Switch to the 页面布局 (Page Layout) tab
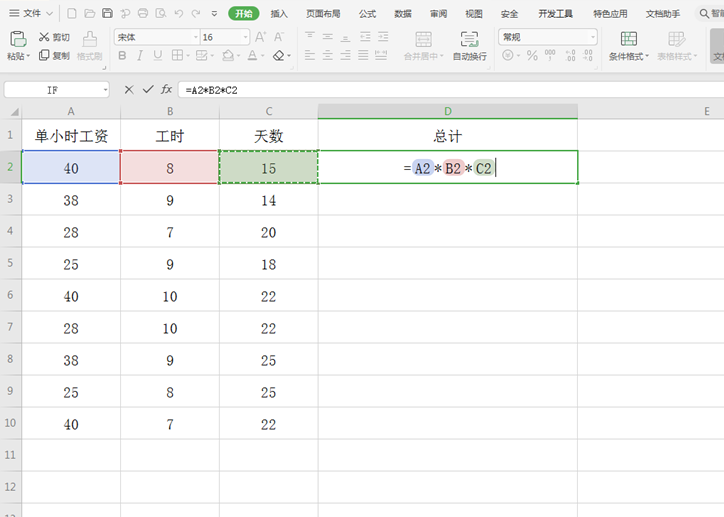Screen dimensions: 724x517 pyautogui.click(x=323, y=14)
